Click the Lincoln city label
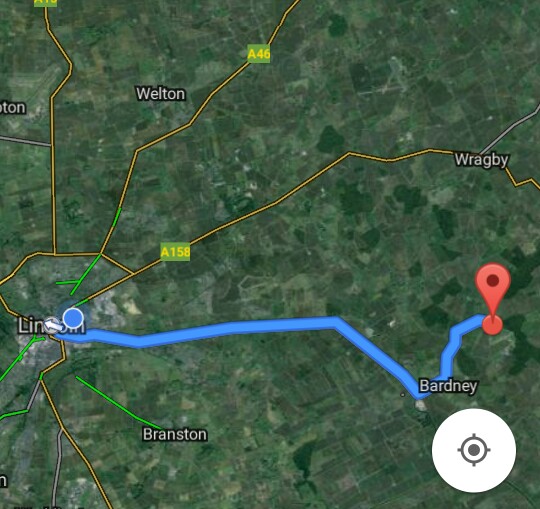The width and height of the screenshot is (540, 509). (x=51, y=325)
